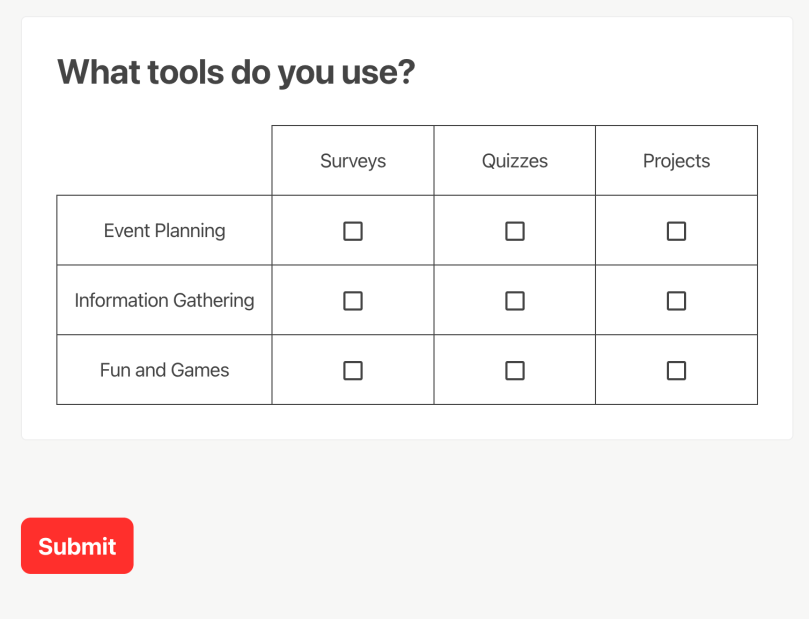The width and height of the screenshot is (809, 619).
Task: Check Projects for Event Planning
Action: [x=677, y=231]
